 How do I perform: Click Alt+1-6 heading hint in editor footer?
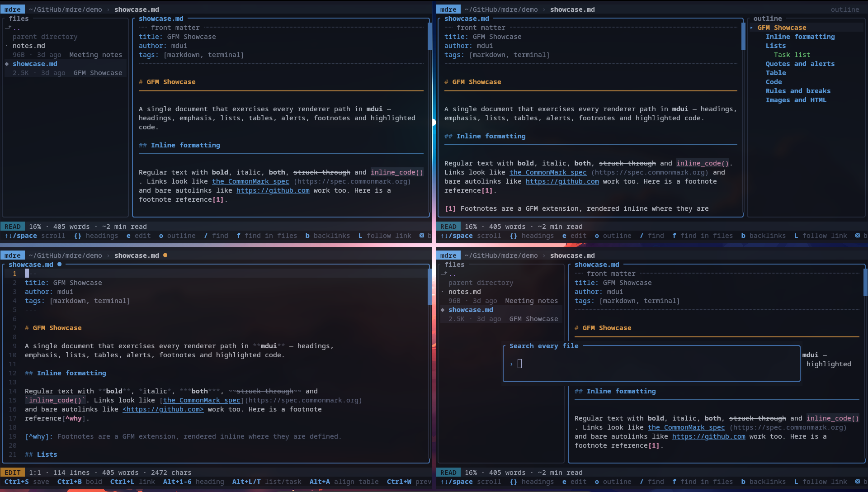click(x=193, y=482)
